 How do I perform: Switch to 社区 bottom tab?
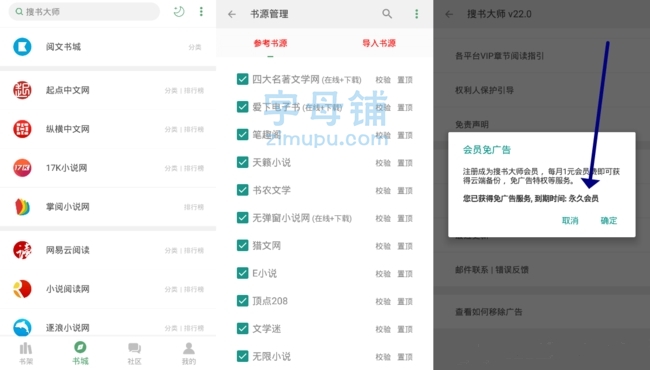134,353
